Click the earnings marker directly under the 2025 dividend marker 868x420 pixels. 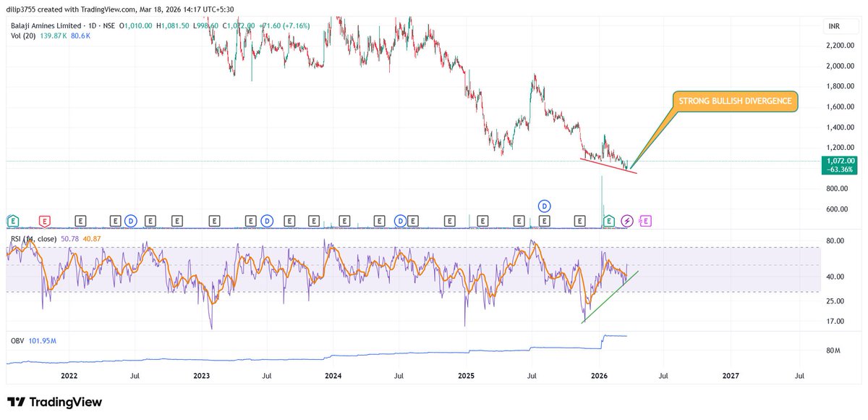545,220
